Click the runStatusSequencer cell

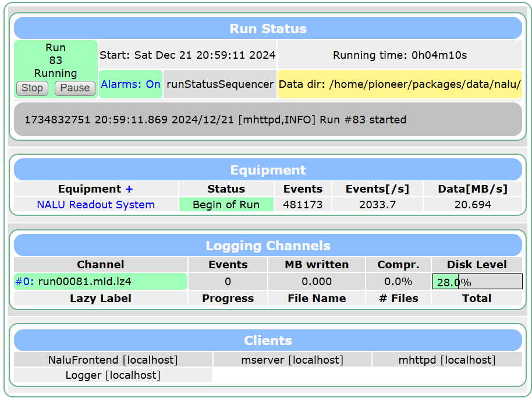pos(220,84)
